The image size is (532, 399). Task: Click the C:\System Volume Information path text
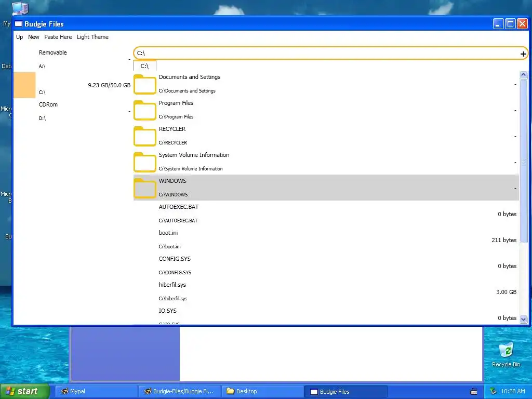coord(191,169)
